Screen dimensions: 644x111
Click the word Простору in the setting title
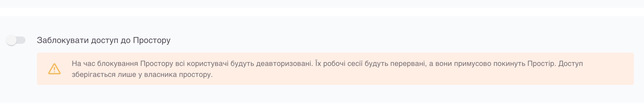[151, 40]
